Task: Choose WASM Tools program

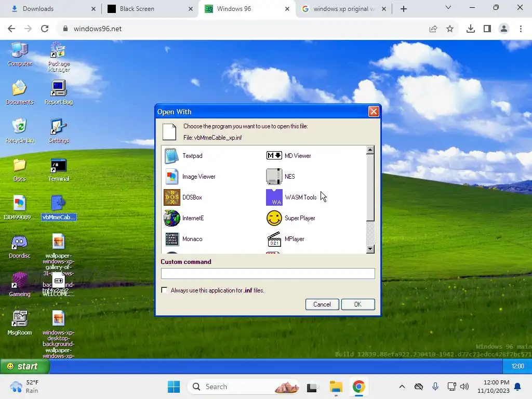Action: click(291, 197)
